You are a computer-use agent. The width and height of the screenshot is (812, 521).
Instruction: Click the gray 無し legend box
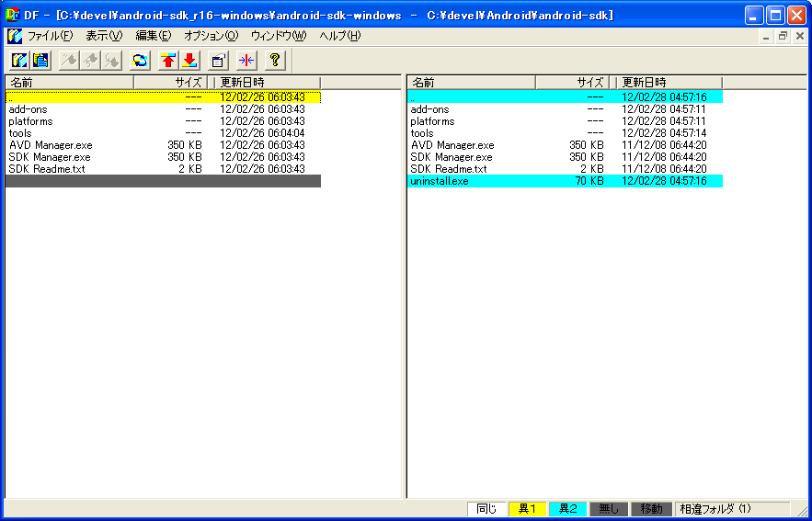[x=609, y=509]
